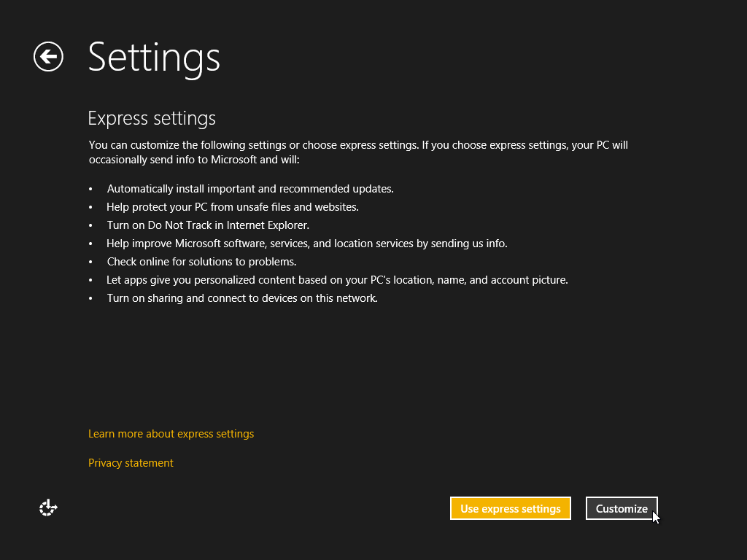Screen dimensions: 747x560
Task: Click the back arrow beside Settings
Action: pos(48,57)
